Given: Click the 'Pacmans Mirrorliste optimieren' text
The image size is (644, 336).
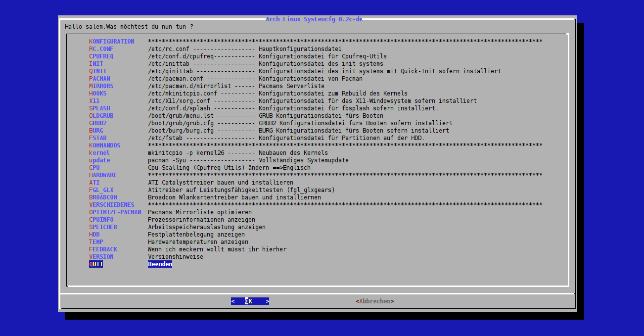Looking at the screenshot, I should [x=200, y=212].
